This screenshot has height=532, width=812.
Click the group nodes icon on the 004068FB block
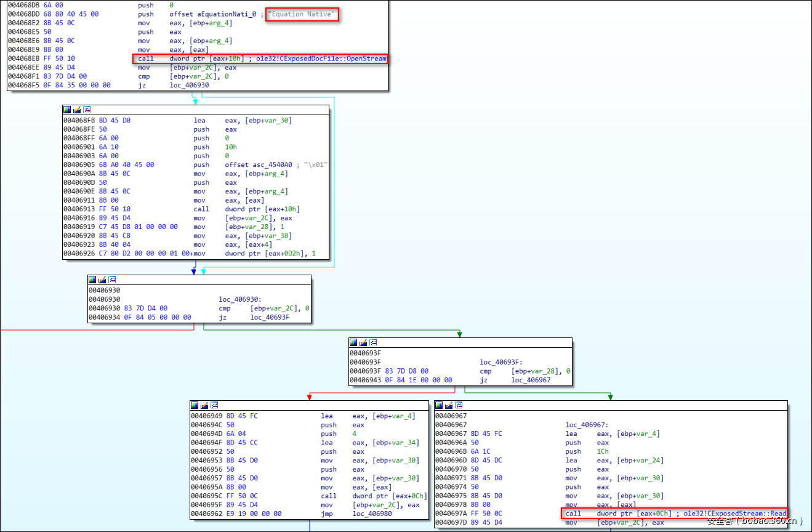tap(87, 110)
